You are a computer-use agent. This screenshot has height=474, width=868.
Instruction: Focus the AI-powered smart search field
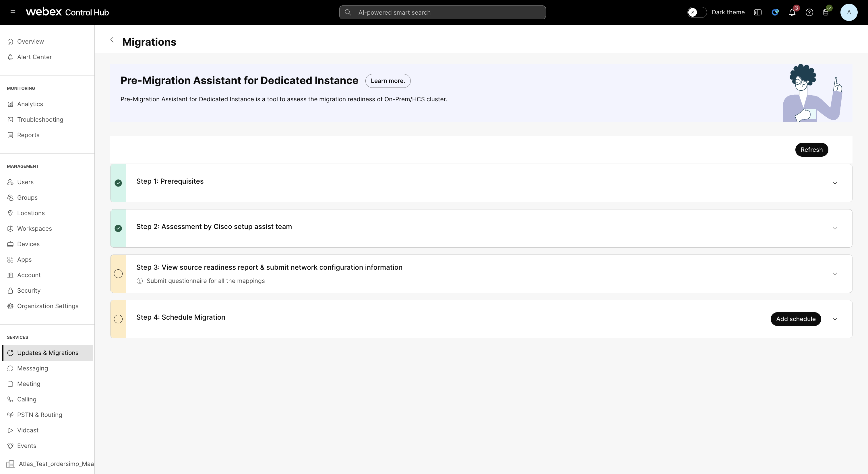[x=442, y=12]
